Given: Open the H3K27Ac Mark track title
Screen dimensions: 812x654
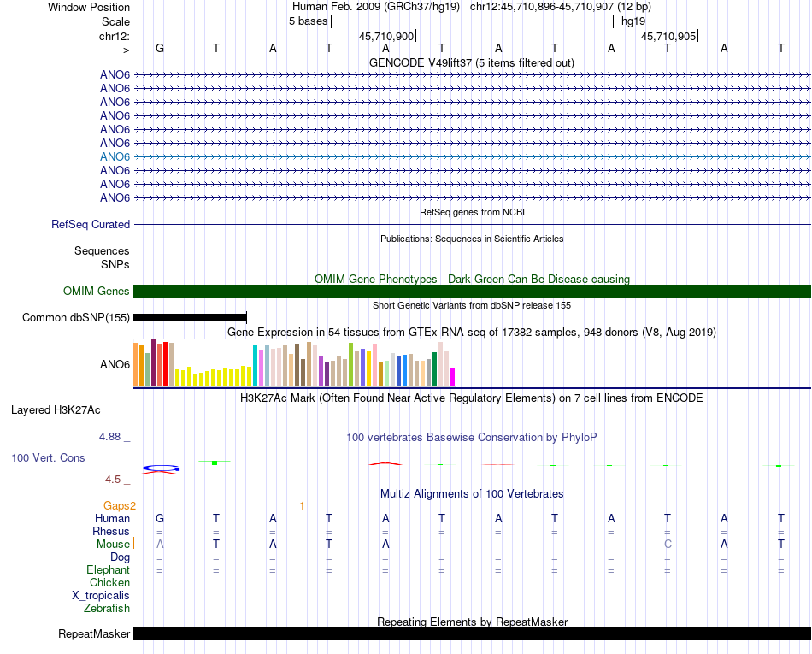Looking at the screenshot, I should click(472, 398).
